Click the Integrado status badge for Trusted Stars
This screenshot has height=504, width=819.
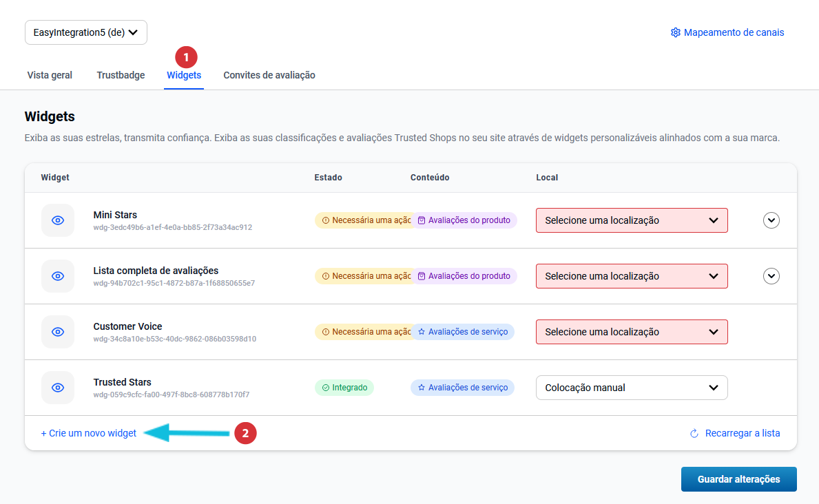(344, 388)
